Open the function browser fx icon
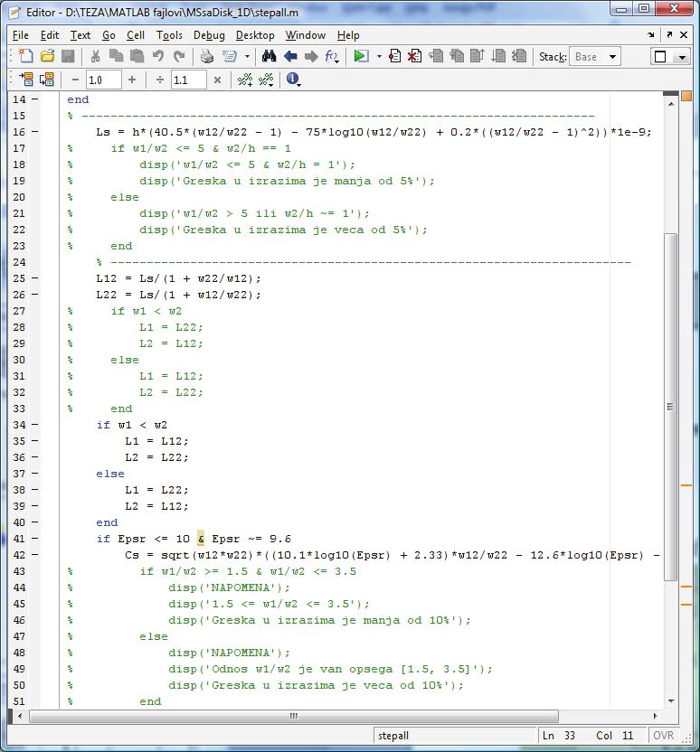The image size is (700, 752). tap(332, 57)
